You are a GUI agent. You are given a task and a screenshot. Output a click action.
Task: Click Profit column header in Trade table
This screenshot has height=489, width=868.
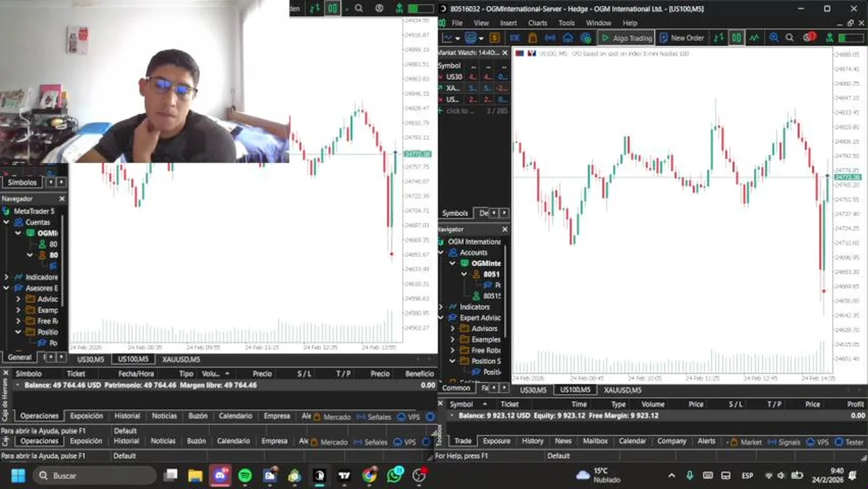[x=856, y=404]
